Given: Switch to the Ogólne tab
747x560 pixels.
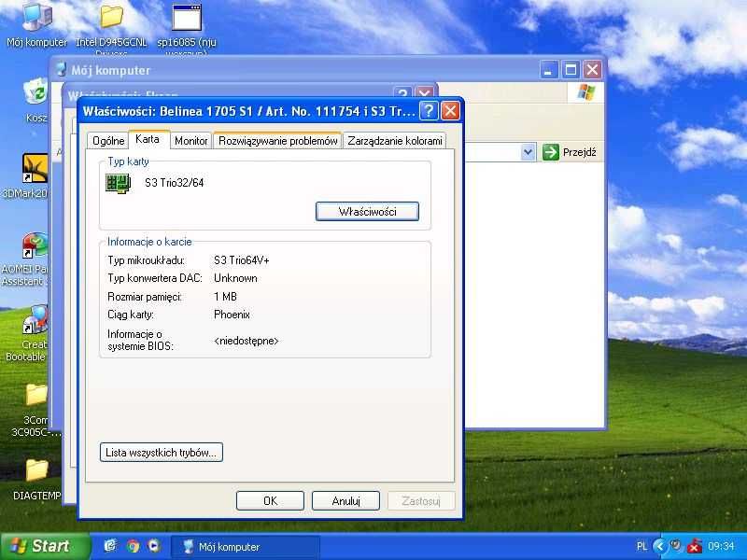Looking at the screenshot, I should click(108, 141).
